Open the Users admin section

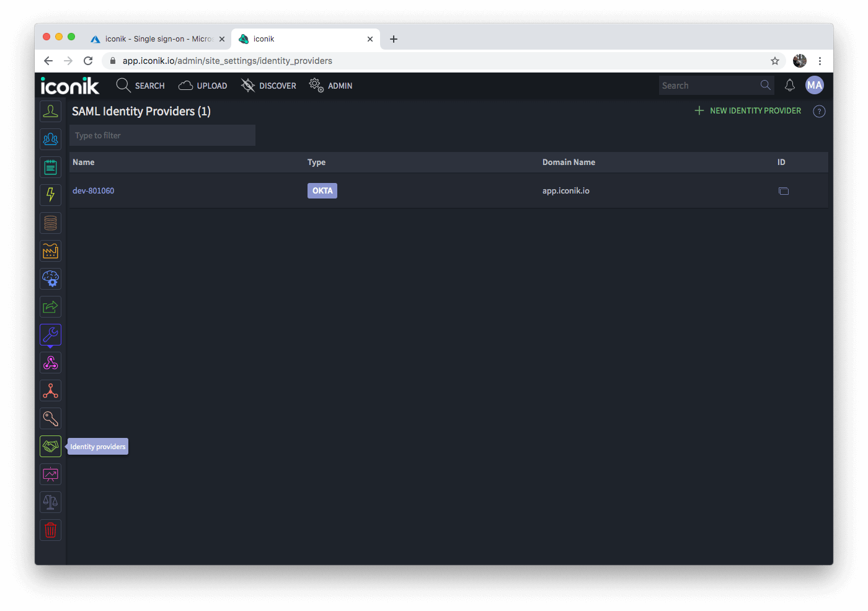(x=50, y=111)
